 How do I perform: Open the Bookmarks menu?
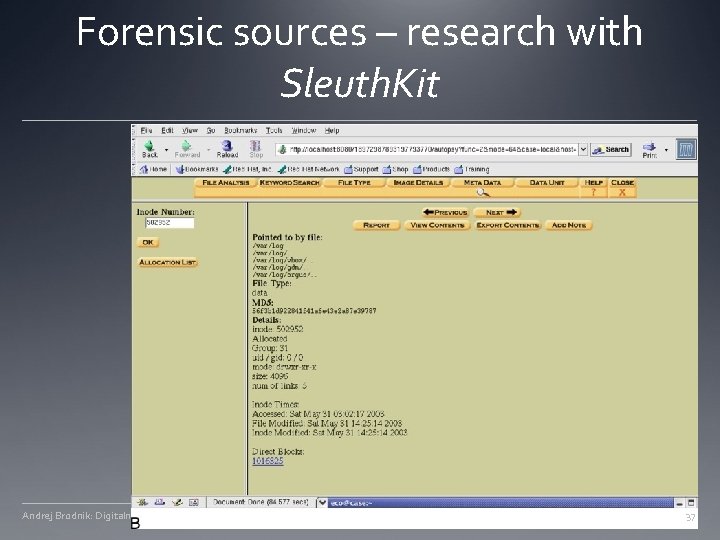click(241, 130)
